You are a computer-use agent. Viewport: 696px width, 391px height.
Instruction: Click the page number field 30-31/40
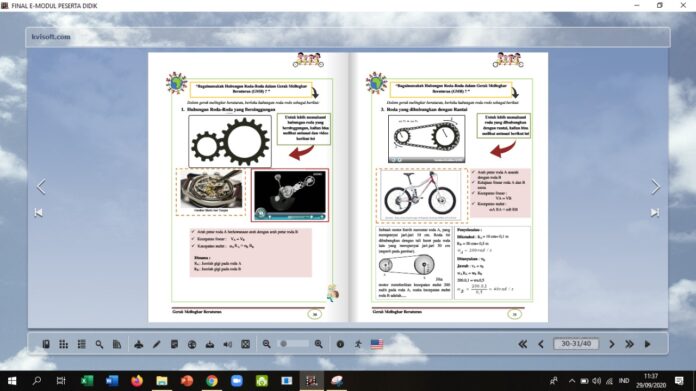pos(576,344)
